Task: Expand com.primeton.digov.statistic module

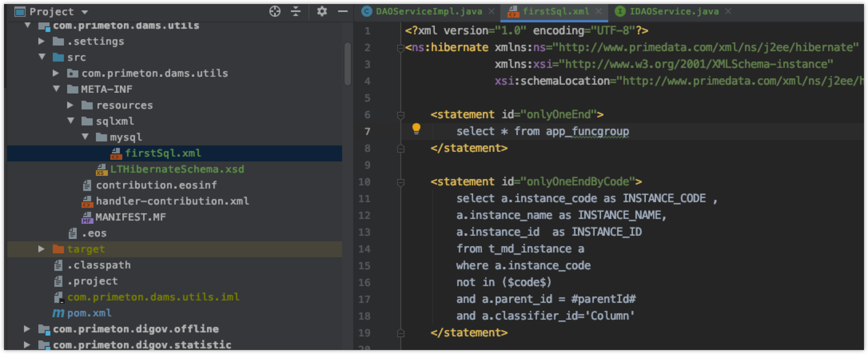Action: (27, 345)
